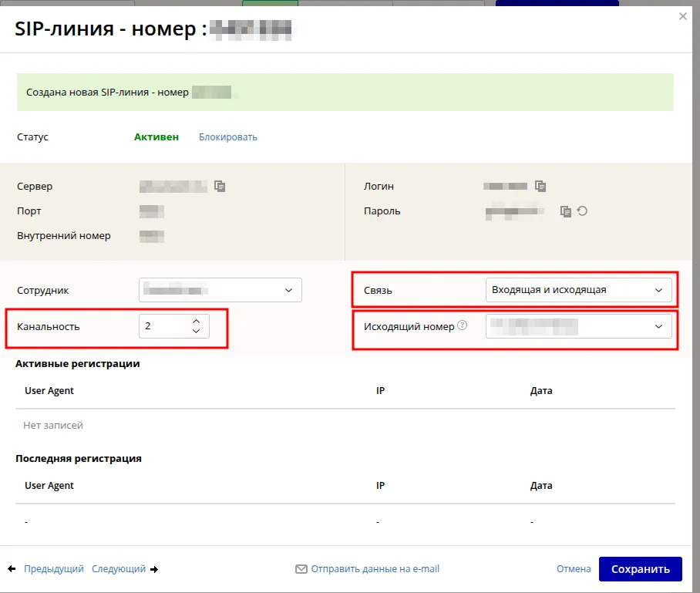Screen dimensions: 700x593
Task: Open the Сотрудник dropdown
Action: click(x=220, y=290)
